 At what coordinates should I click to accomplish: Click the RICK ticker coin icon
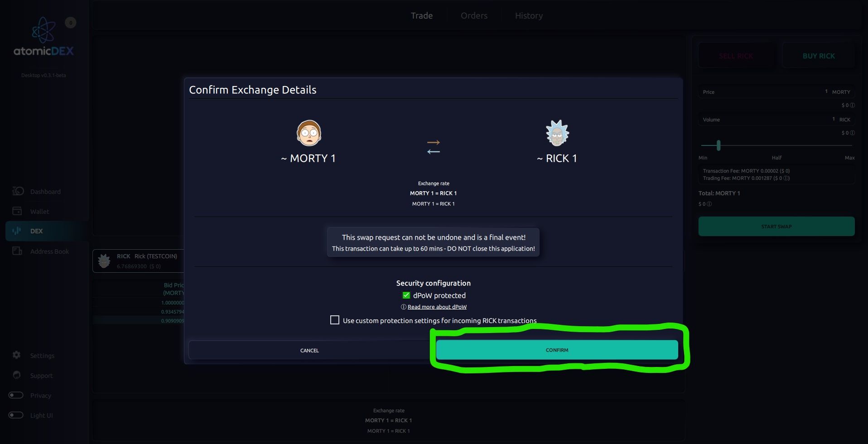(104, 261)
